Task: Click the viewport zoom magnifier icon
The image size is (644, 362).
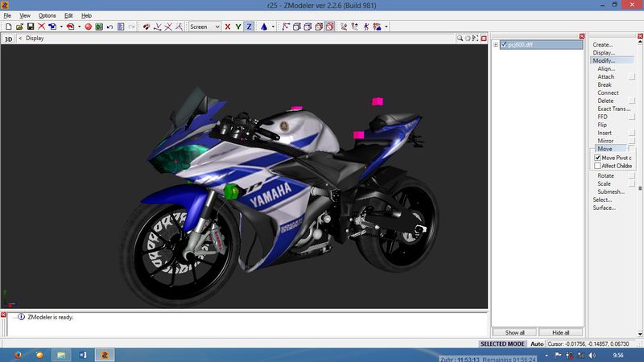Action: (460, 38)
